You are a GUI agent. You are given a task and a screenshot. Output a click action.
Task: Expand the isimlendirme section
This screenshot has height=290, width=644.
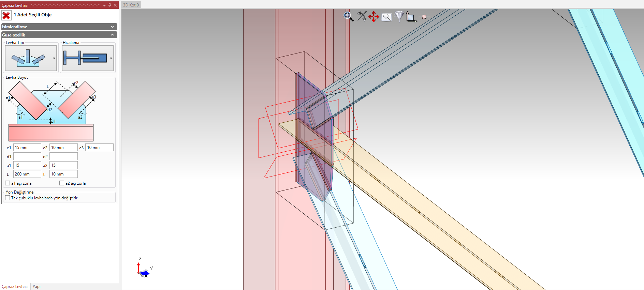coord(112,27)
